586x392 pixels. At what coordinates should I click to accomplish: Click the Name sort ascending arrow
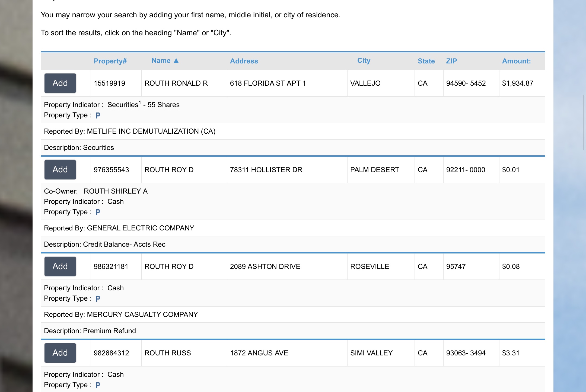point(176,61)
